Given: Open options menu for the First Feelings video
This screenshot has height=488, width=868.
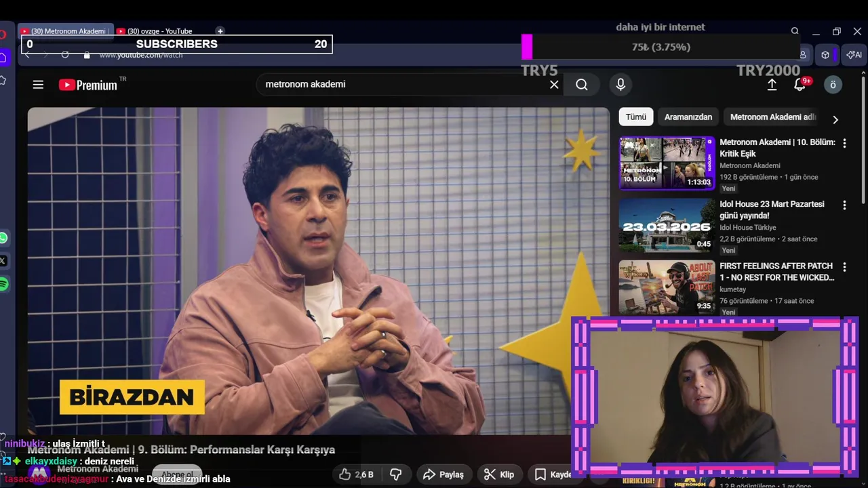Looking at the screenshot, I should tap(844, 267).
